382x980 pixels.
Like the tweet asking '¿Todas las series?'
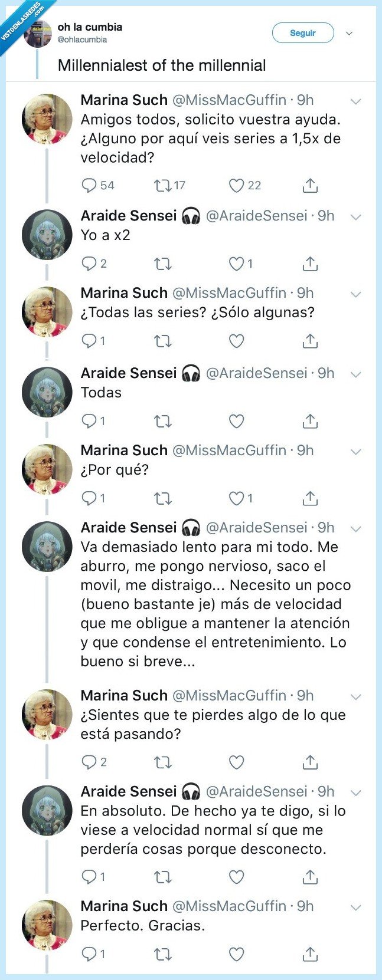coord(236,341)
